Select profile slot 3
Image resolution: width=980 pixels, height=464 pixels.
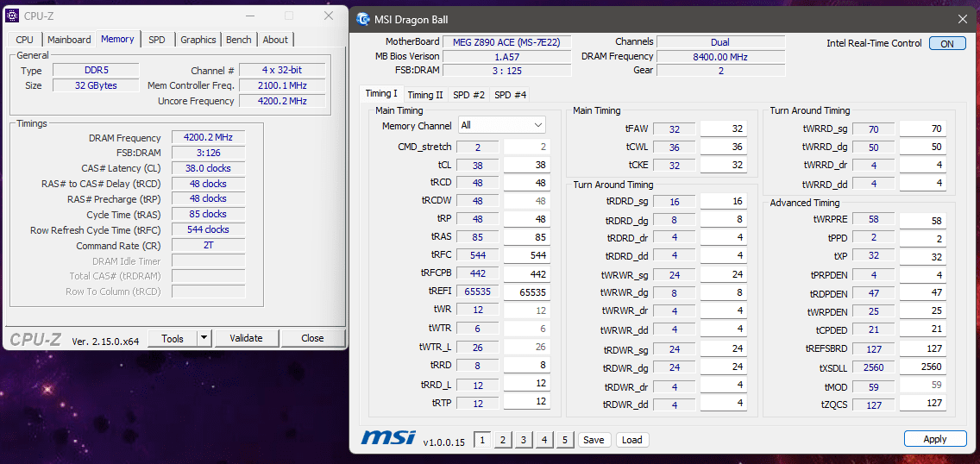pos(523,440)
